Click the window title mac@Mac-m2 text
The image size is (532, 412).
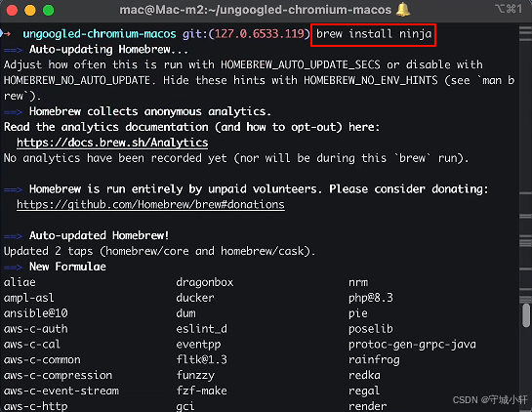(255, 10)
